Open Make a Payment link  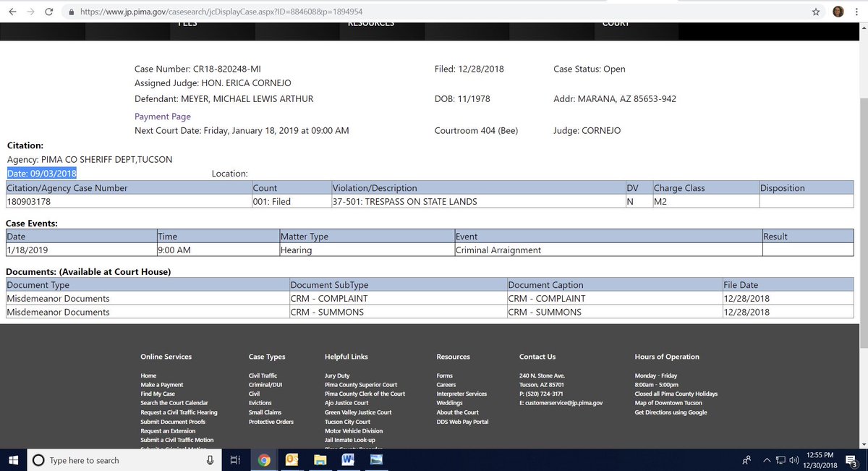click(162, 385)
